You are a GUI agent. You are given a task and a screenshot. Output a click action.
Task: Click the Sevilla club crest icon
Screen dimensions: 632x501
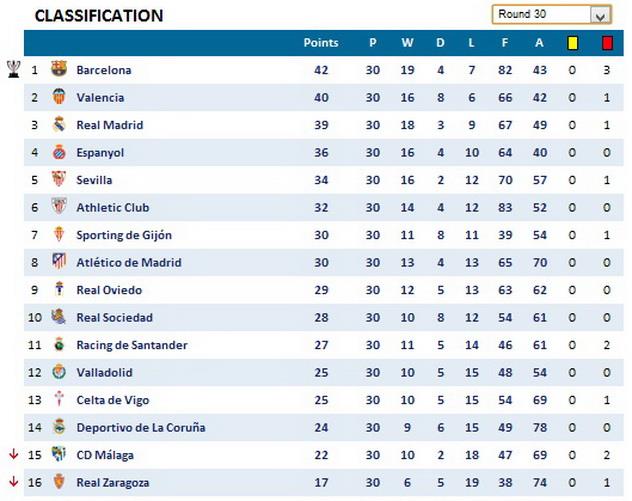59,180
